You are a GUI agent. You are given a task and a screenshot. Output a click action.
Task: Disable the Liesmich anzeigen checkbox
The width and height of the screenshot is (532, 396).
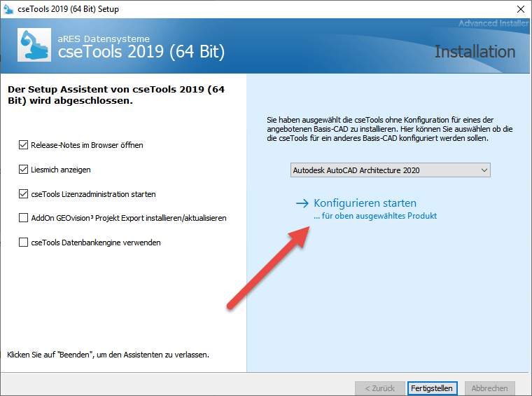pos(24,170)
